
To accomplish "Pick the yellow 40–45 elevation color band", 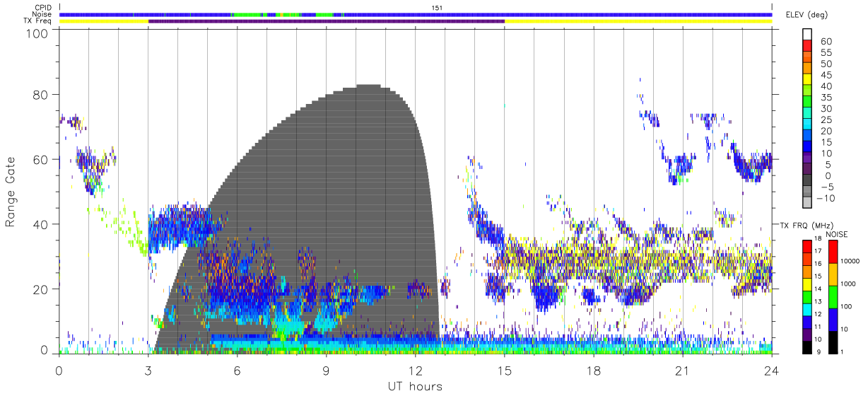I will [x=806, y=81].
